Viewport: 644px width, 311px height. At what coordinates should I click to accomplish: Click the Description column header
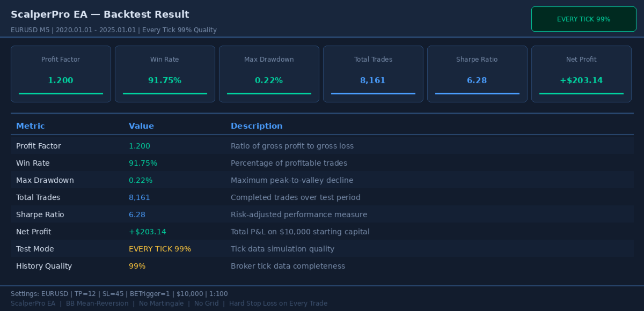257,126
